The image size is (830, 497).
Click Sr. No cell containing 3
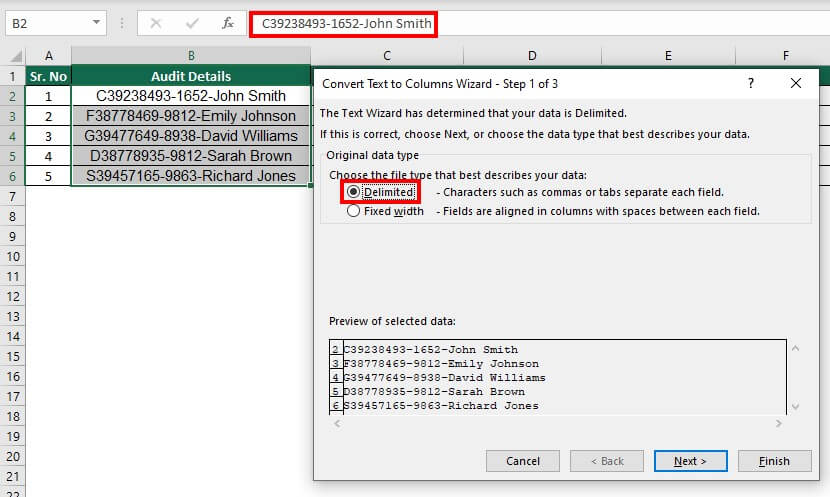[48, 136]
